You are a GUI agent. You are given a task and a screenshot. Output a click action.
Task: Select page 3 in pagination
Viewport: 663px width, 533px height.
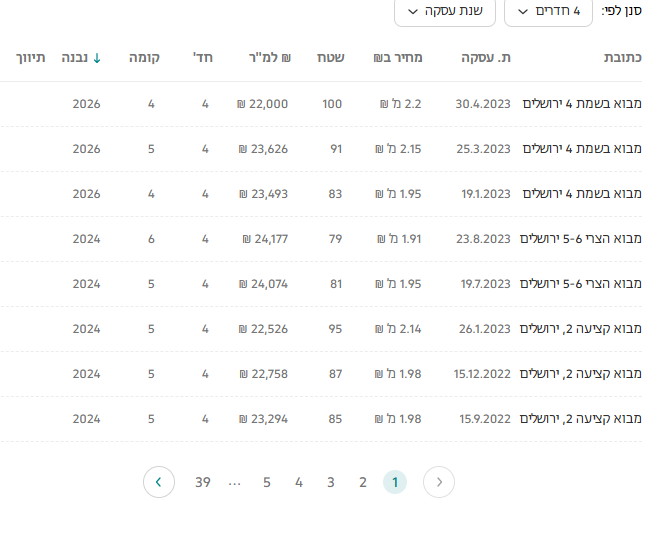[x=331, y=482]
